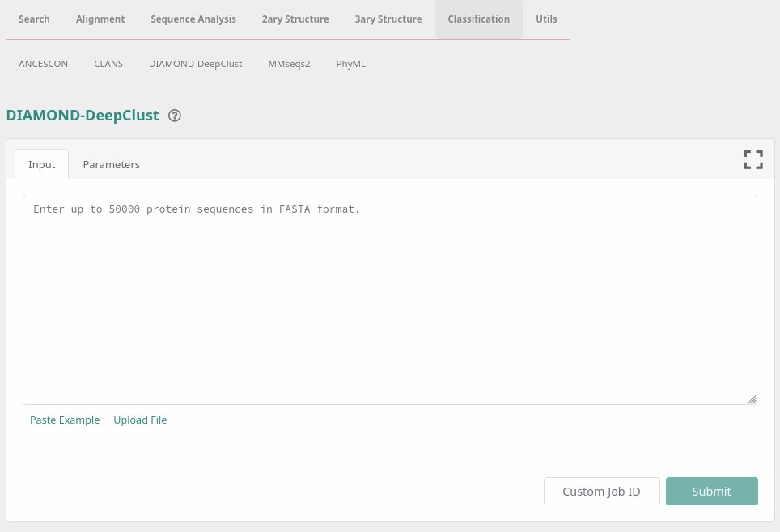Switch to the Input tab
This screenshot has width=780, height=532.
42,165
